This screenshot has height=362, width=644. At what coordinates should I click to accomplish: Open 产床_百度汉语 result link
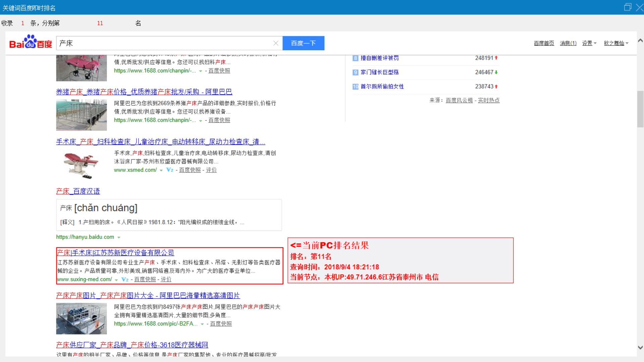(x=78, y=191)
